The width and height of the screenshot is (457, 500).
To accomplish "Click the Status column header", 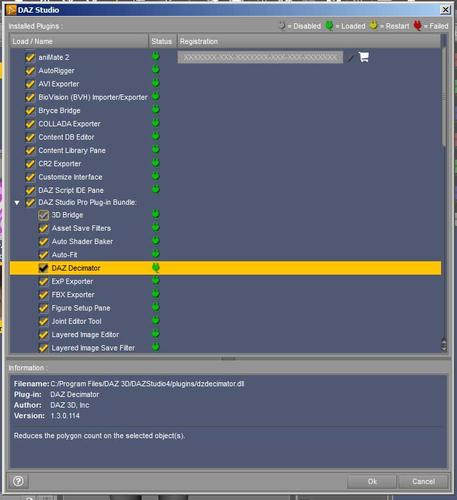I will pyautogui.click(x=162, y=41).
